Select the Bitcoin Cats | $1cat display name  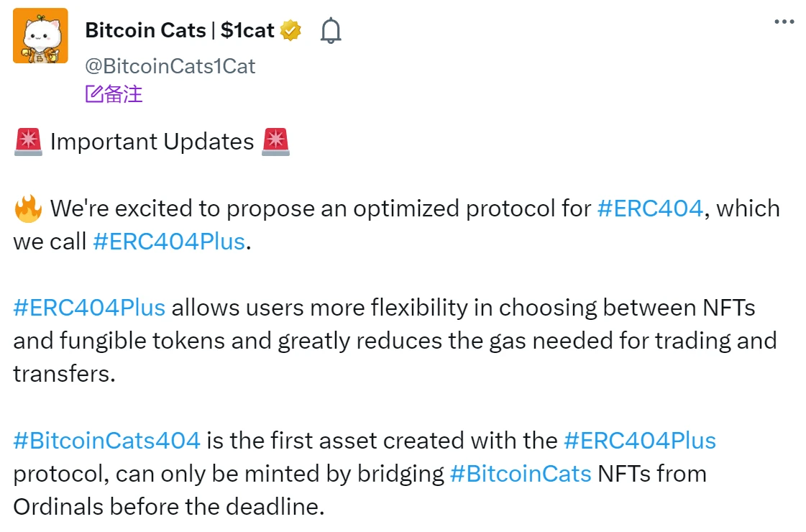179,30
